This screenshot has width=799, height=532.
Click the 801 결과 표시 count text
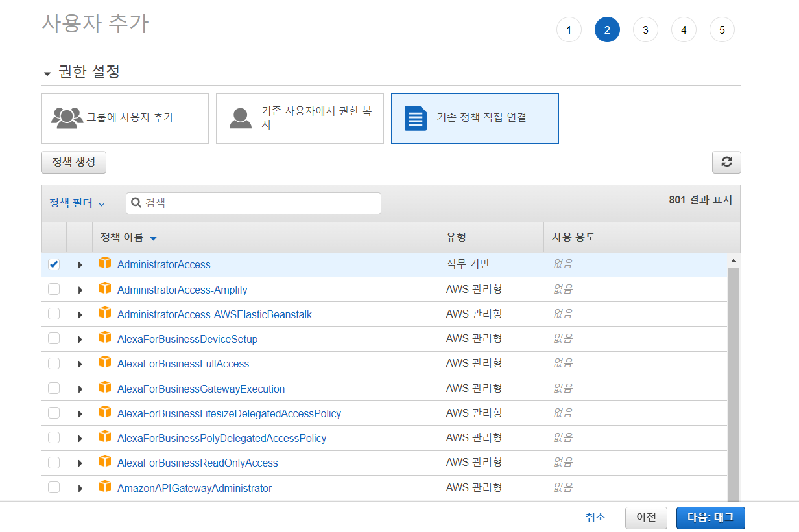coord(700,200)
